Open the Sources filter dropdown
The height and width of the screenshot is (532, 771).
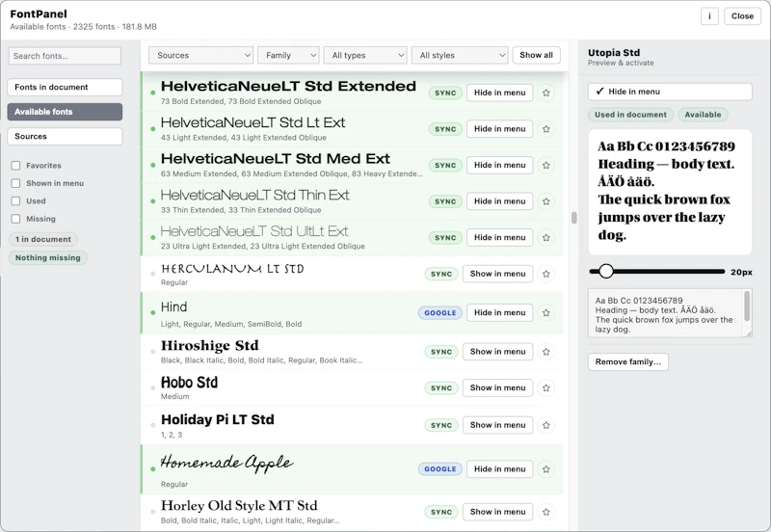(200, 55)
